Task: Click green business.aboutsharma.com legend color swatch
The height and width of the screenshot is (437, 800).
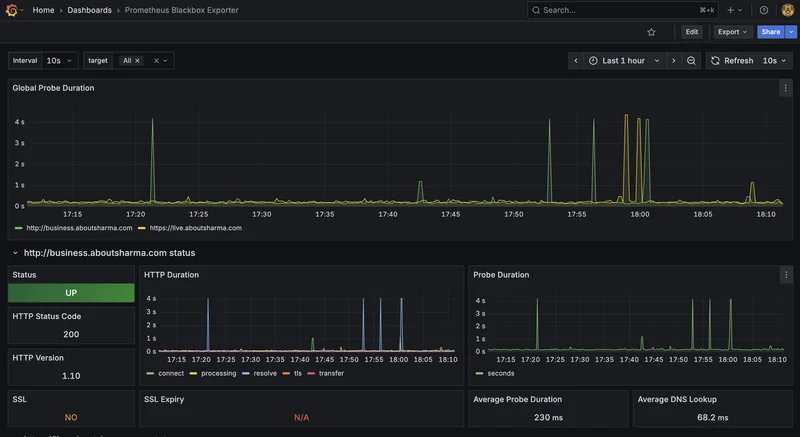Action: [x=19, y=228]
